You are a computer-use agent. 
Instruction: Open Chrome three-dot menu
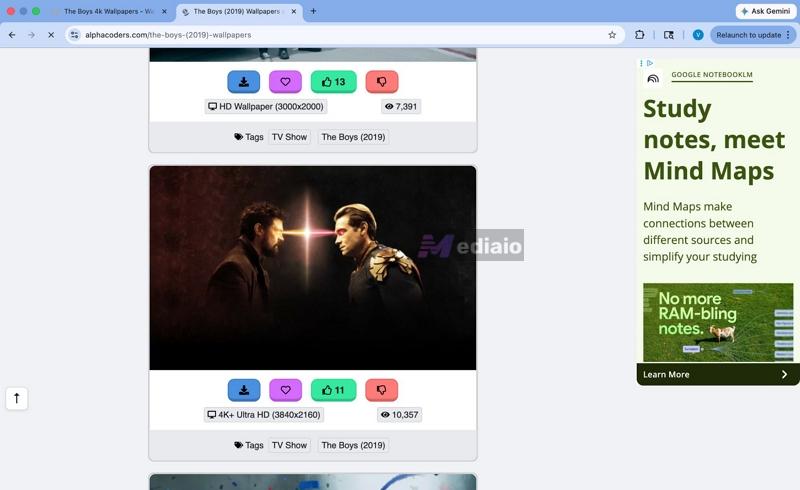[x=788, y=35]
